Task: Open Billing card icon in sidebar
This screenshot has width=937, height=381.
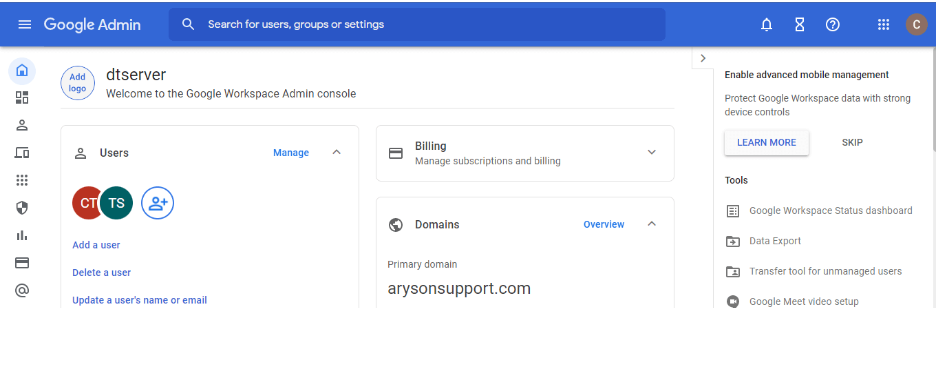Action: (22, 263)
